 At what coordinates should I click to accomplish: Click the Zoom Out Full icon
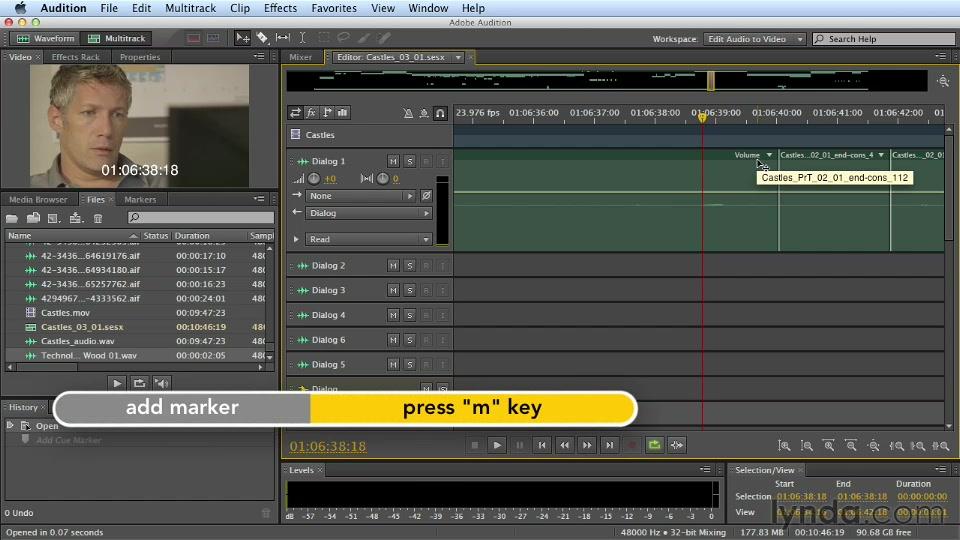[x=874, y=446]
